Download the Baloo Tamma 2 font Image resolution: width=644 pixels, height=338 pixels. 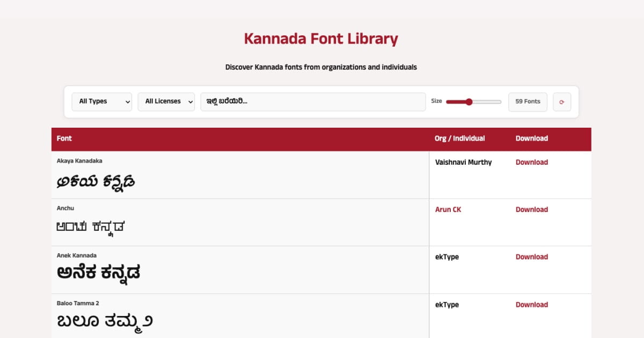(x=532, y=304)
